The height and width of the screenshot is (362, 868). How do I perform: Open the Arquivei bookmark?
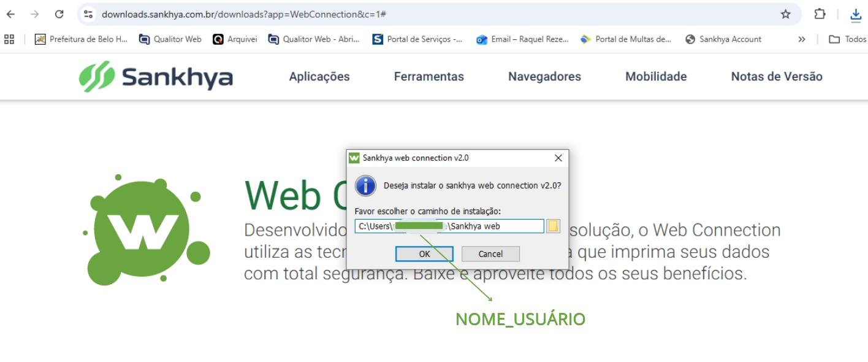coord(235,39)
